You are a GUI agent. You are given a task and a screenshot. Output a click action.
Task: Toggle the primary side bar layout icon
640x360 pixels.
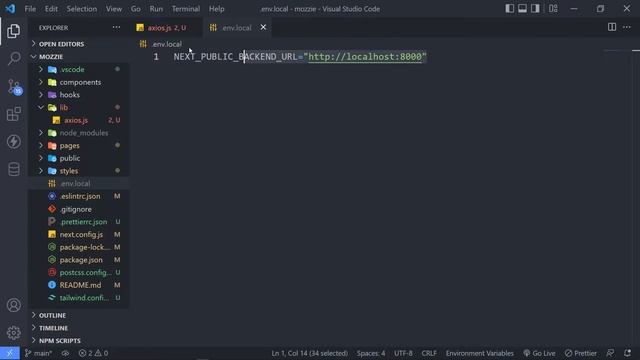[509, 9]
